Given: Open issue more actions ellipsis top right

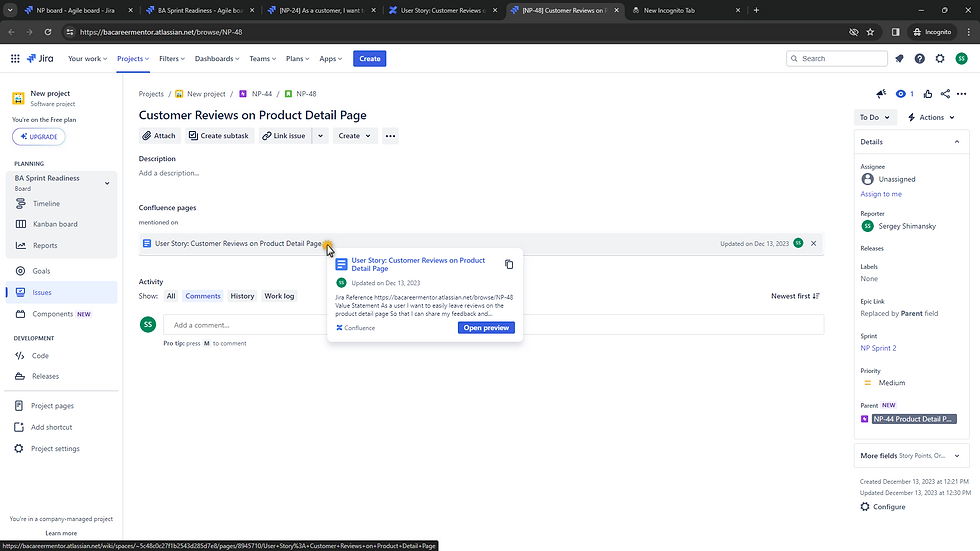Looking at the screenshot, I should coord(961,94).
